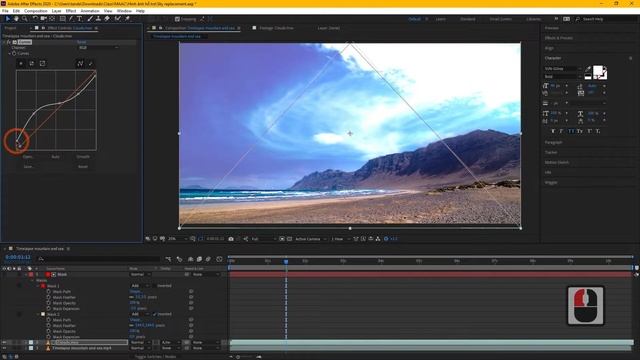The image size is (640, 360).
Task: Click the Curves pencil draw tool icon
Action: tap(91, 64)
